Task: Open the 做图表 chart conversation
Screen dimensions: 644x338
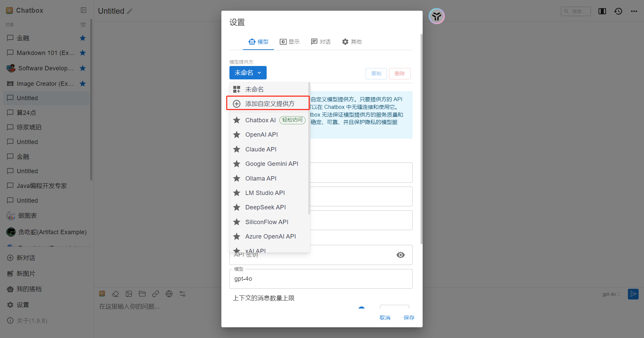Action: pyautogui.click(x=46, y=216)
